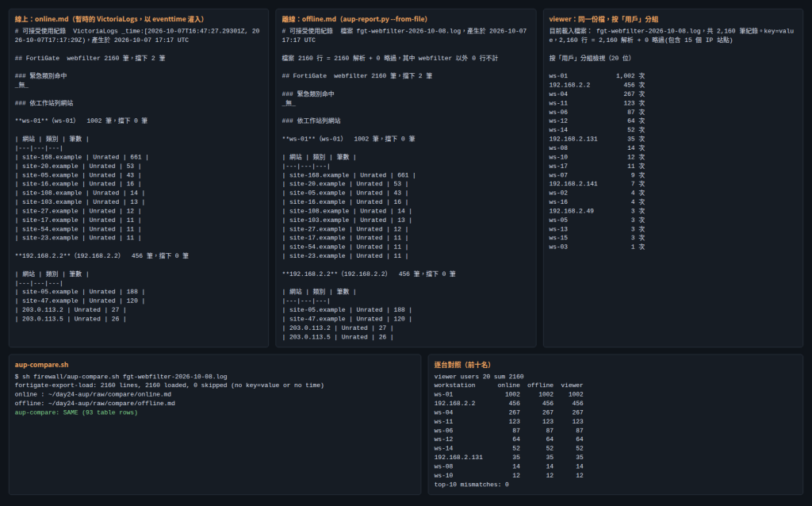Screen dimensions: 812x506
Task: Click the 離線：offline.md panel title
Action: coord(354,19)
